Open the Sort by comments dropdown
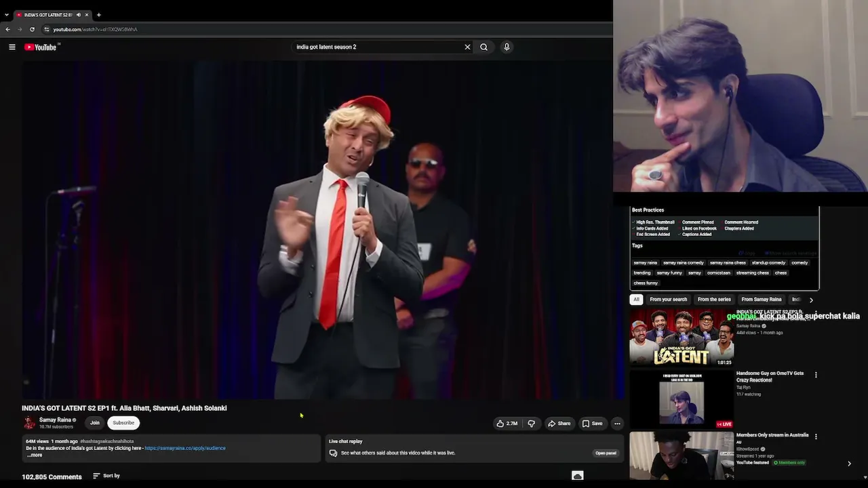This screenshot has width=868, height=488. click(x=106, y=476)
